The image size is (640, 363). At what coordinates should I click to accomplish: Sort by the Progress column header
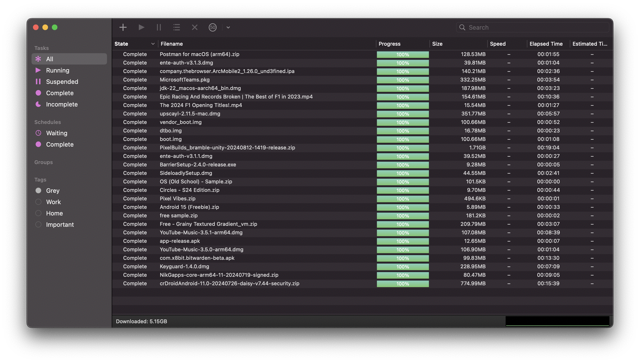tap(402, 44)
